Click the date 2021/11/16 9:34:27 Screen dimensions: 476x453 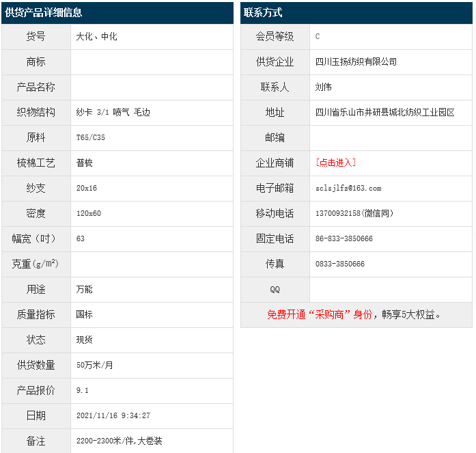(113, 415)
